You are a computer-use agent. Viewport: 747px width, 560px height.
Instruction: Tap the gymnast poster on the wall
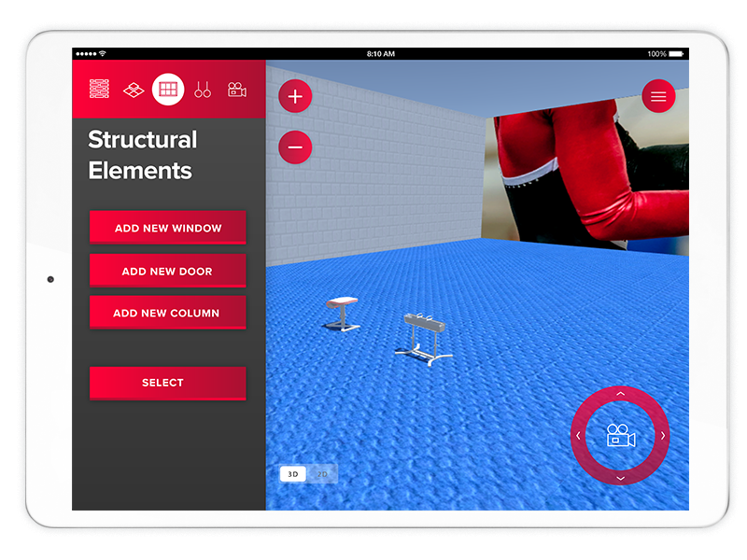[586, 174]
